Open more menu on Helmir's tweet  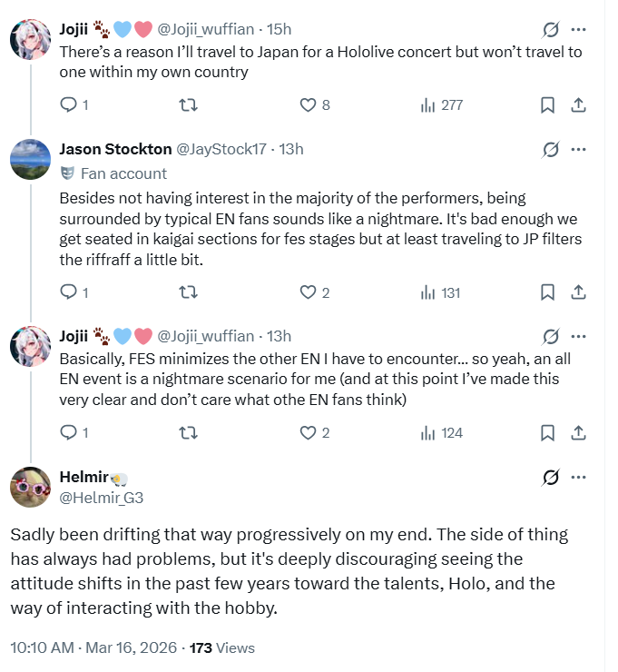(x=578, y=478)
